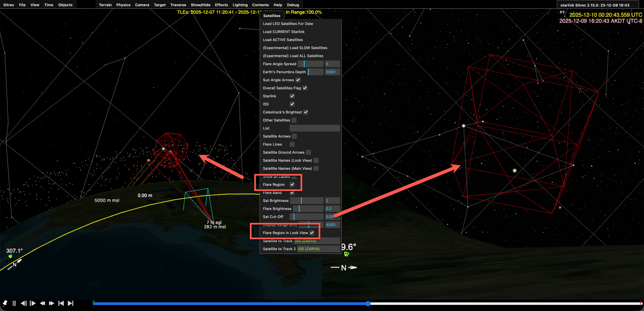The height and width of the screenshot is (311, 644).
Task: Click the pin icon in playback bar
Action: 5,303
